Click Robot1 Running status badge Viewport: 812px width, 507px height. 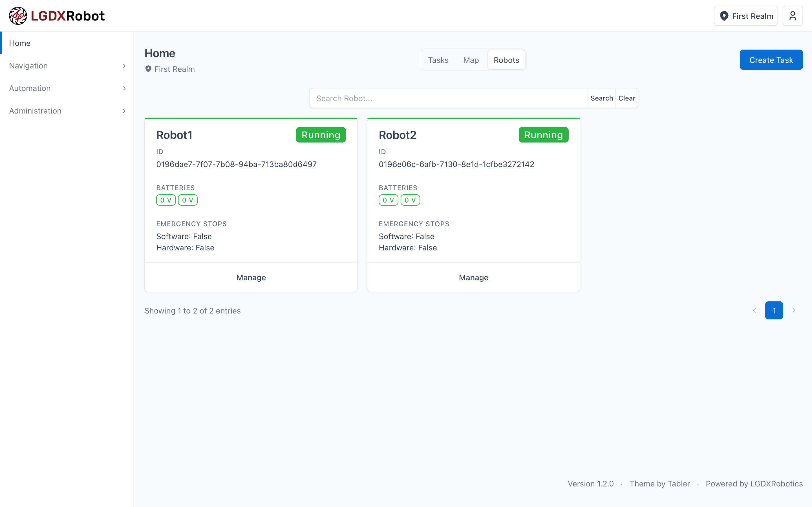(321, 135)
